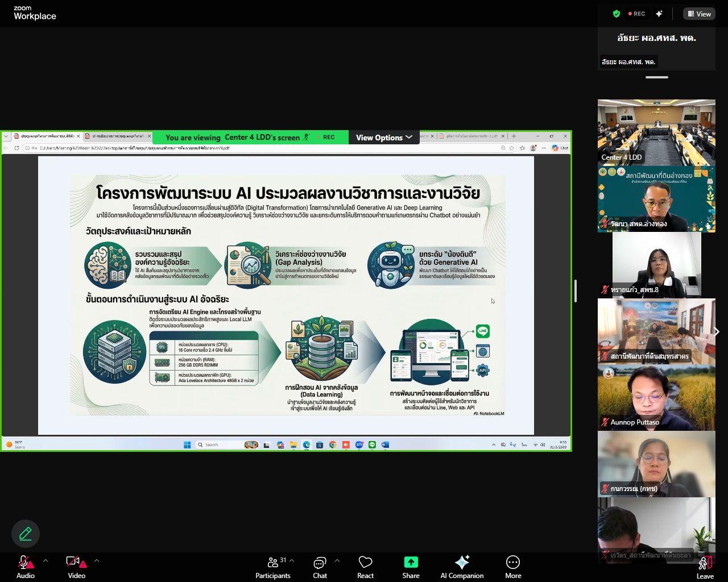This screenshot has height=582, width=728.
Task: Start your video camera
Action: [x=73, y=563]
